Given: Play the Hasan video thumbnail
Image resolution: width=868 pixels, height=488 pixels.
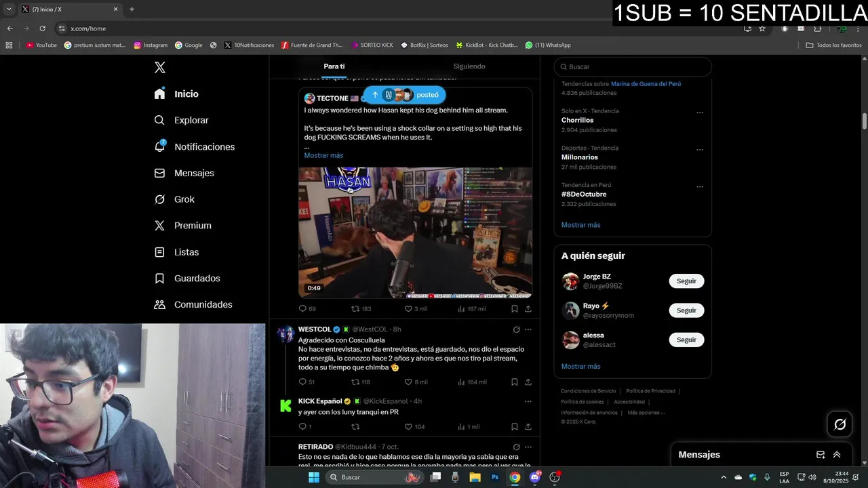Looking at the screenshot, I should point(415,232).
